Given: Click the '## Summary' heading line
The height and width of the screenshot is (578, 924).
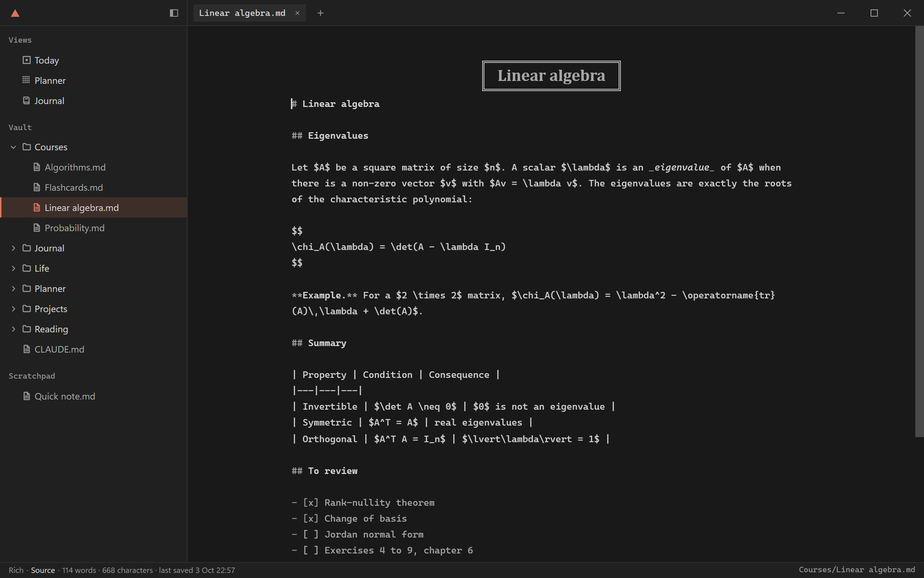Looking at the screenshot, I should coord(319,343).
